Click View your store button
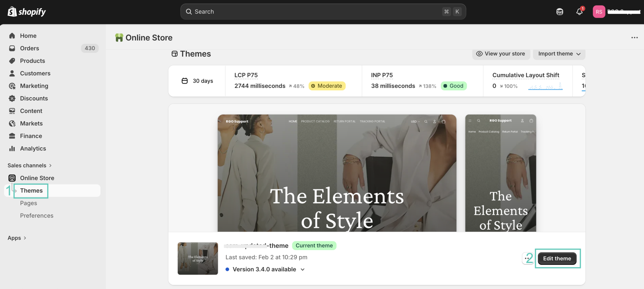This screenshot has height=289, width=644. (x=501, y=54)
